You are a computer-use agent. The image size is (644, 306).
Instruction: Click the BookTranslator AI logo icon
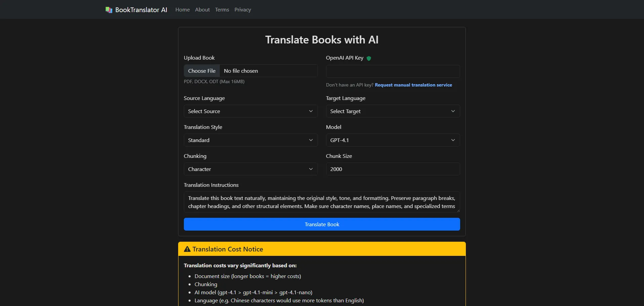pos(109,10)
